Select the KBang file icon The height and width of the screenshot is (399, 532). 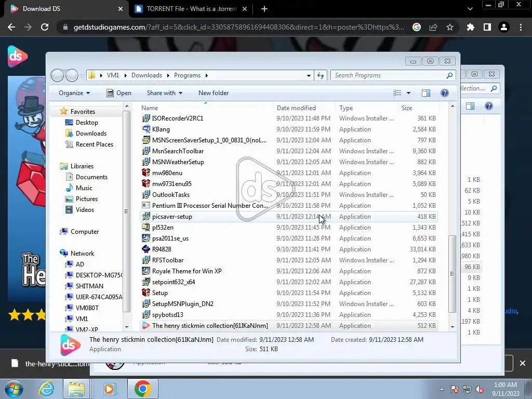146,129
